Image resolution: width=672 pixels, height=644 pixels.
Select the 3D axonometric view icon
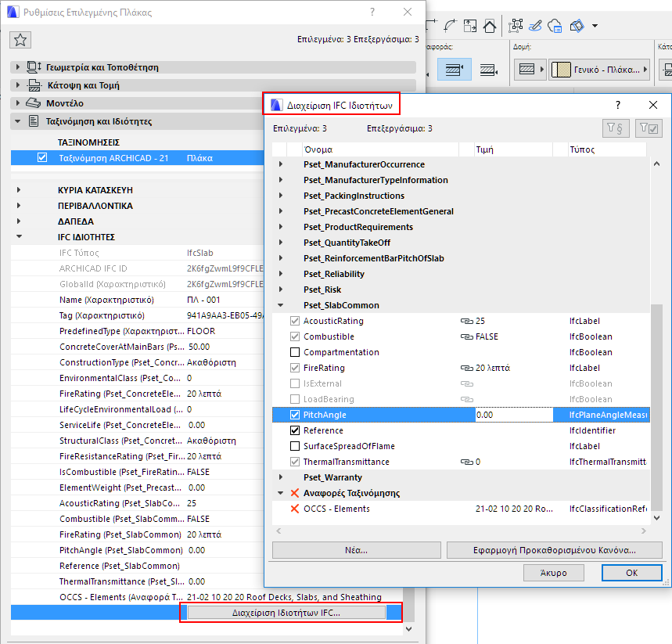point(577,26)
